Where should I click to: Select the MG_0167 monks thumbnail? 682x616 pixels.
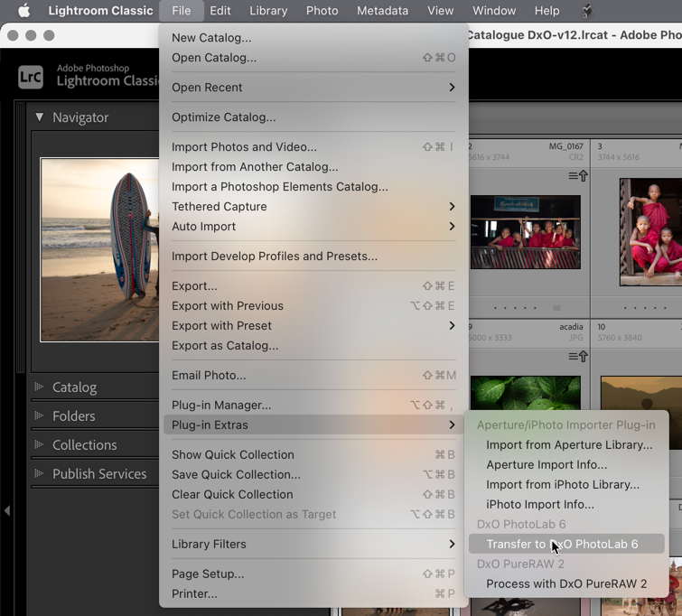pyautogui.click(x=526, y=232)
